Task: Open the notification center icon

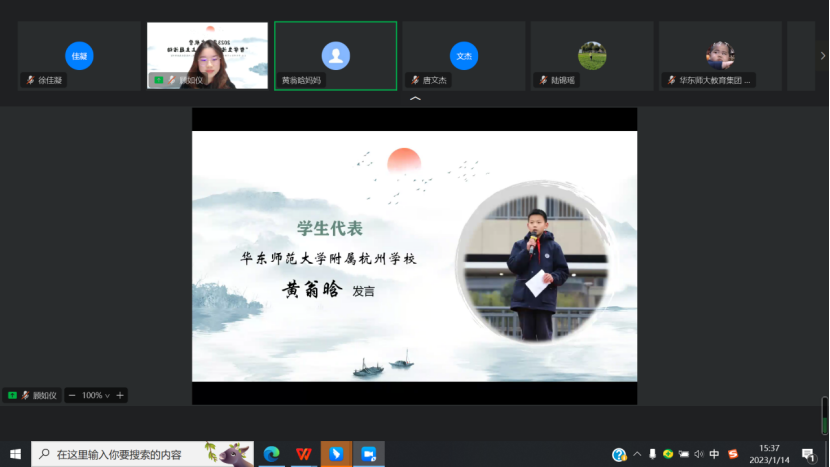Action: click(x=808, y=454)
